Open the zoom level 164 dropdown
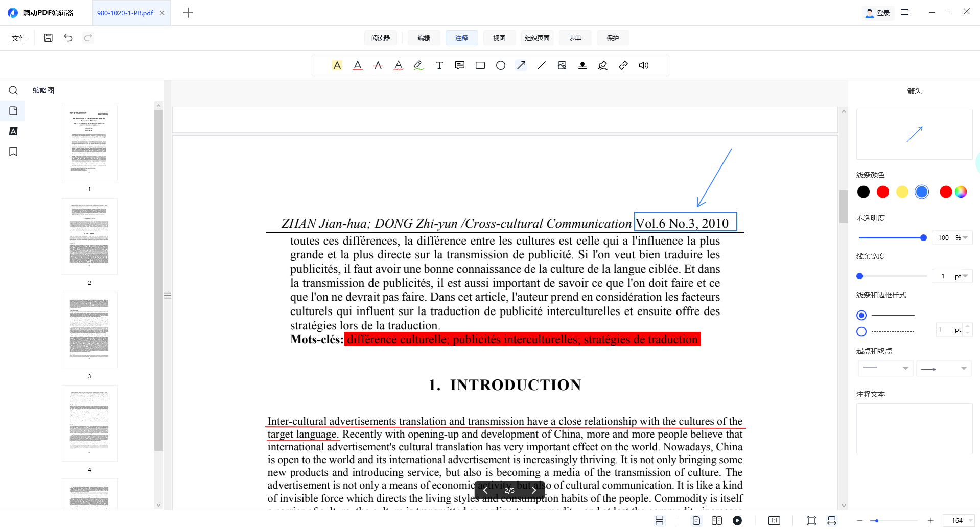Screen dimensions: 980x529 (x=971, y=520)
